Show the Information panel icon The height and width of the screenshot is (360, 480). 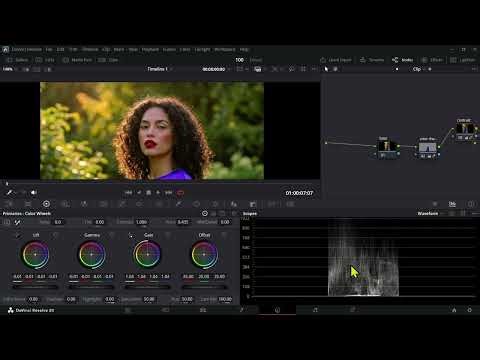471,204
